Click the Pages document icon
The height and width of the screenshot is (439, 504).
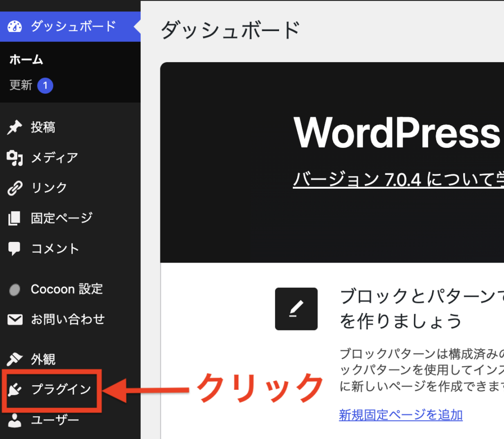pyautogui.click(x=14, y=218)
